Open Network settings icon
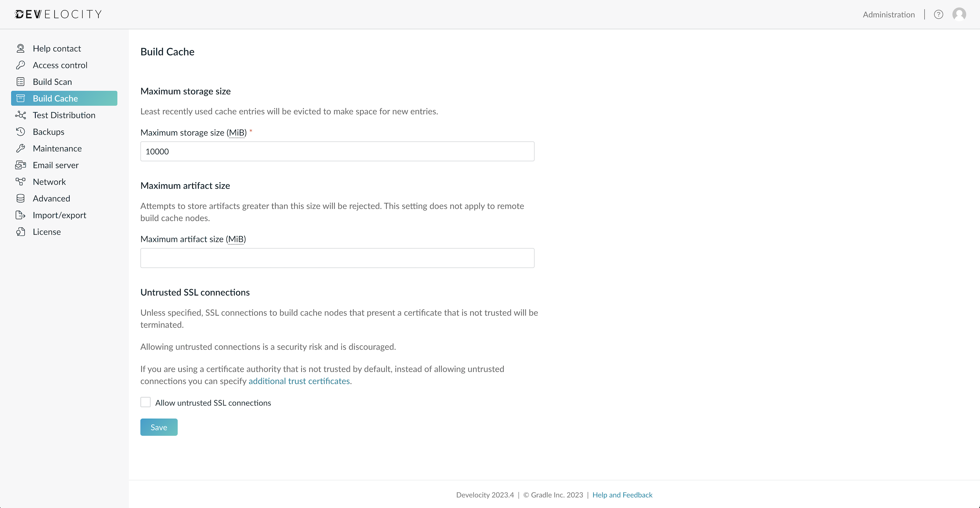Viewport: 980px width, 508px height. pyautogui.click(x=21, y=181)
